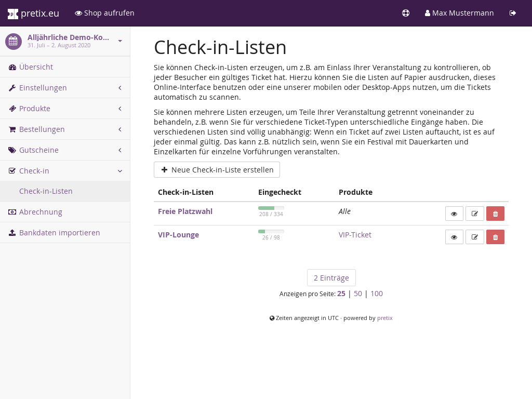Show 50 entries per page
The width and height of the screenshot is (532, 399).
click(357, 294)
